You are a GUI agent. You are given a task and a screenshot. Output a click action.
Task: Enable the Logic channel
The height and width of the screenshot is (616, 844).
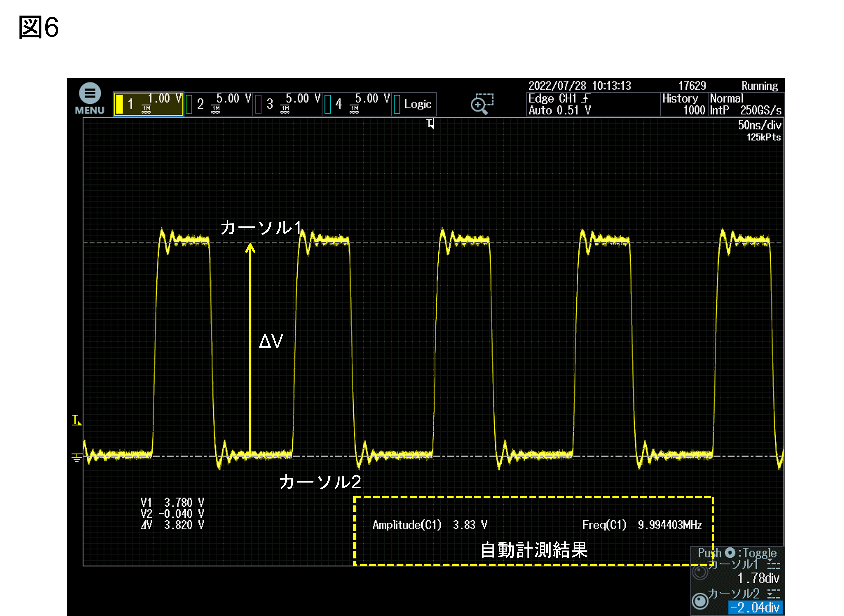coord(414,104)
